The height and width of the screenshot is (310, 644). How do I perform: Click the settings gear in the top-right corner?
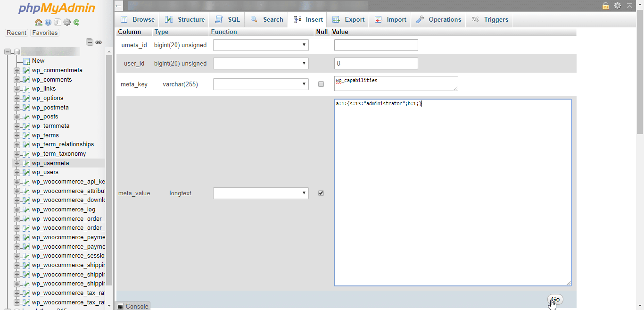pyautogui.click(x=617, y=6)
